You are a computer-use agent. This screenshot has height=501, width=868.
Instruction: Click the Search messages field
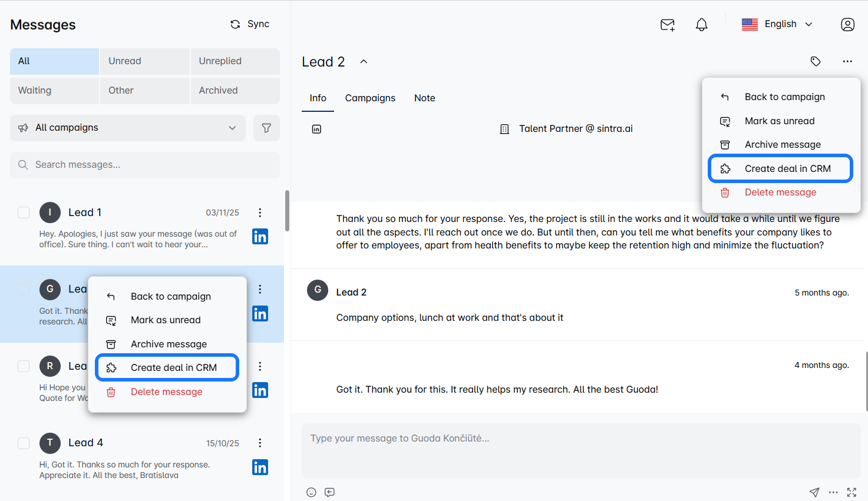click(145, 165)
